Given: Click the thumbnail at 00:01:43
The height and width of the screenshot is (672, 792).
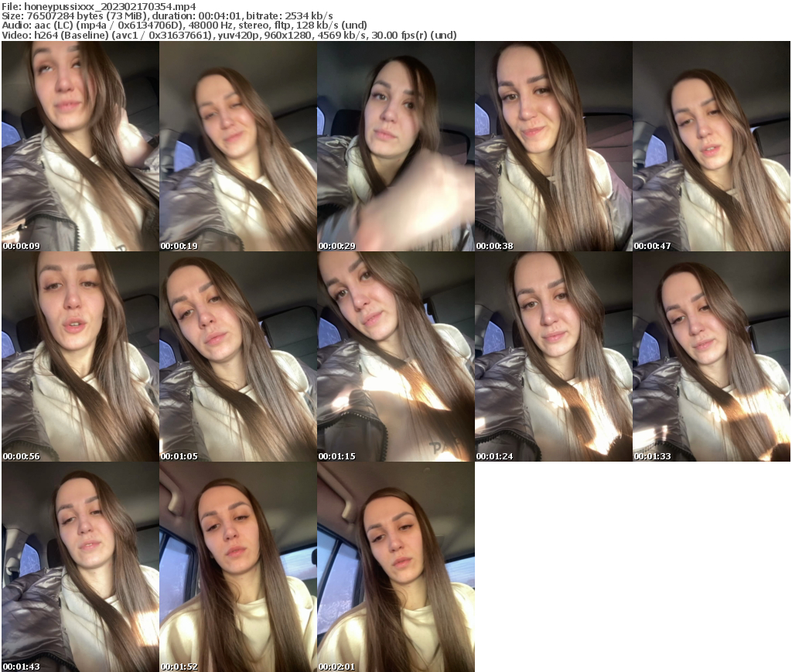Looking at the screenshot, I should (77, 567).
